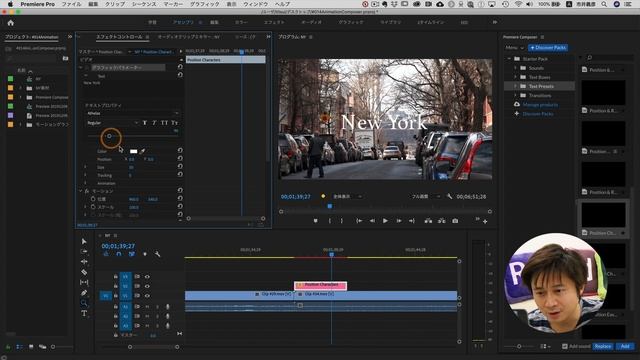The height and width of the screenshot is (360, 640).
Task: Click the search magnifier in Premiere Composer
Action: 589,58
